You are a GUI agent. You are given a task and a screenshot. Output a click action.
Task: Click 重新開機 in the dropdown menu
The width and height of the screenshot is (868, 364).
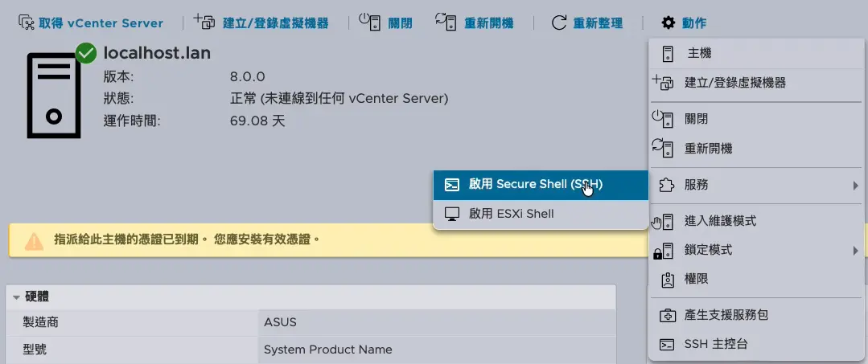(x=708, y=149)
